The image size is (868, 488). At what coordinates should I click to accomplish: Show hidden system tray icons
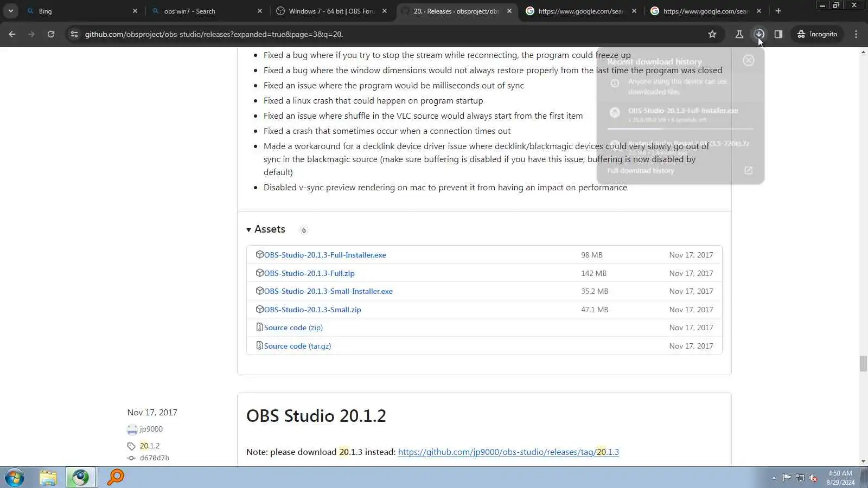774,478
